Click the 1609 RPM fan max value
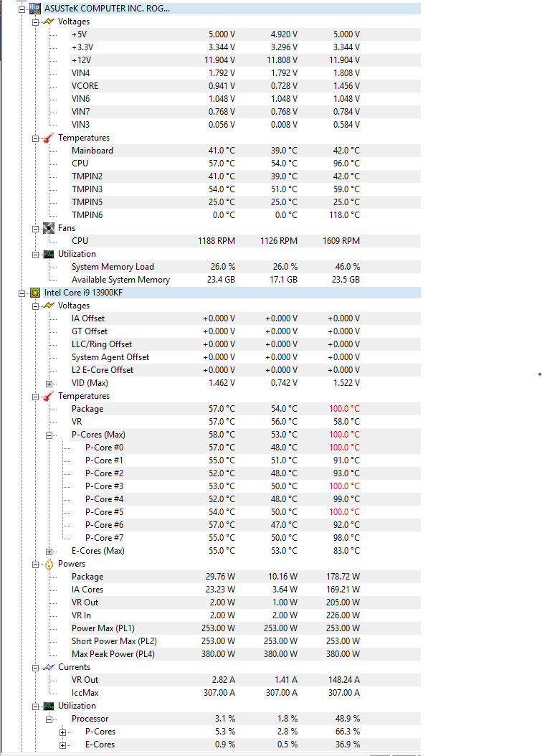 (x=341, y=240)
